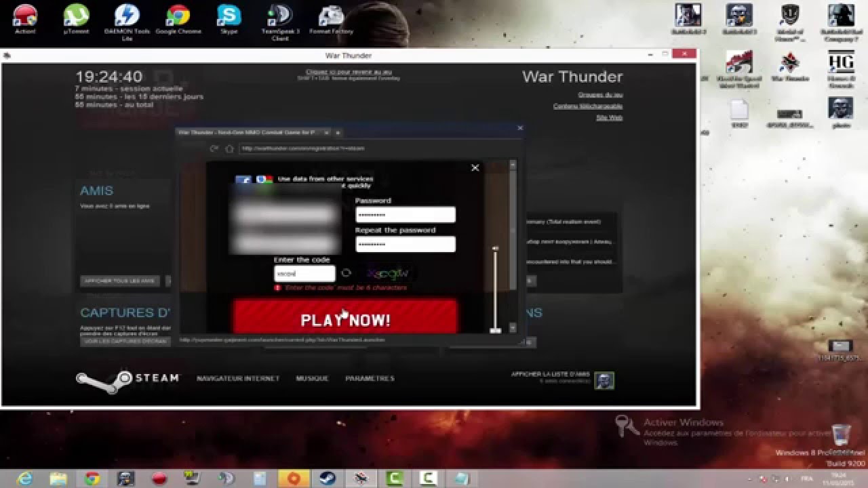Open the Action! desktop shortcut

(x=25, y=19)
